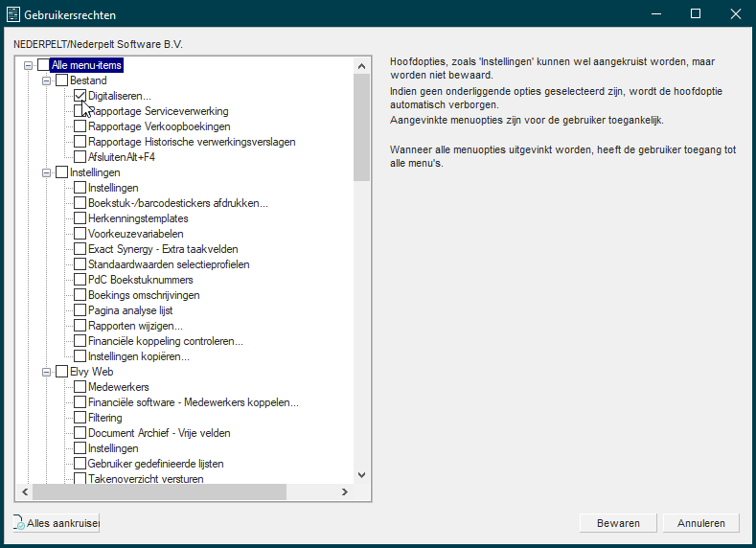Check the Alle menu-items checkbox
The image size is (756, 548).
coord(43,65)
